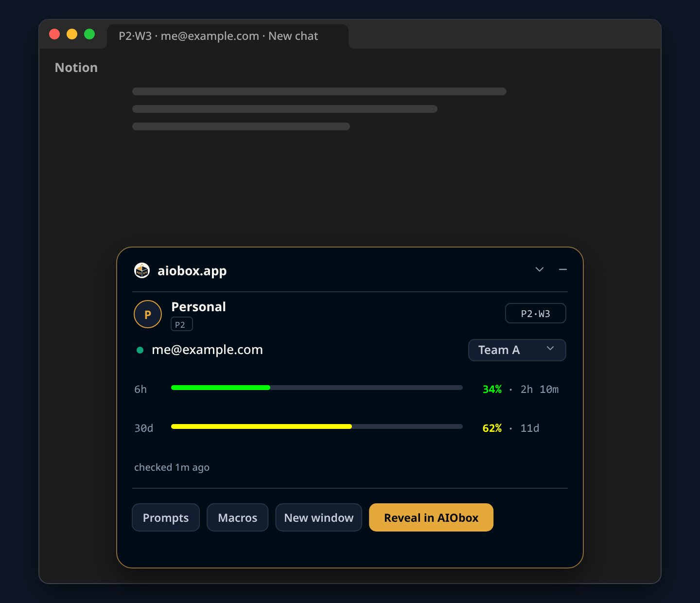Minimize the aiobox panel with the dash icon

coord(563,269)
